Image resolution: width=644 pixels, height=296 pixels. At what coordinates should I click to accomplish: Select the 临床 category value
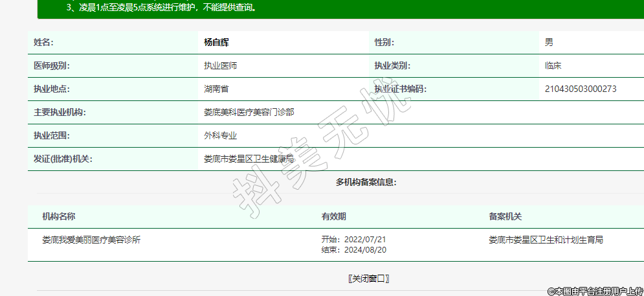point(553,66)
